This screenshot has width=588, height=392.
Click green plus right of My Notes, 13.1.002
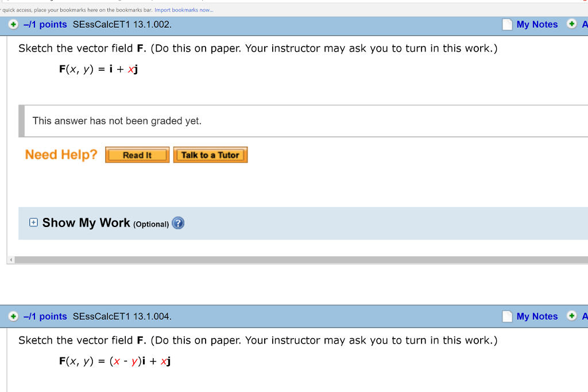[571, 24]
